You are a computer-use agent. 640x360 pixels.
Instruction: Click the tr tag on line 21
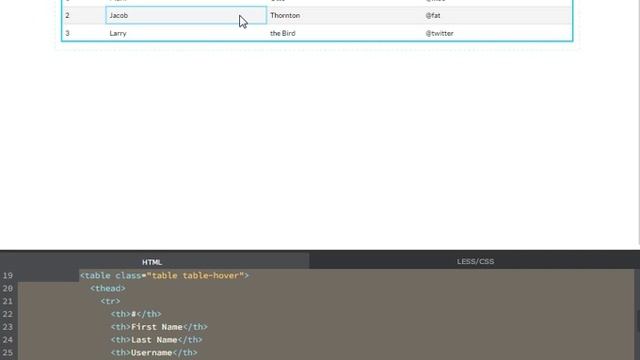tap(110, 301)
